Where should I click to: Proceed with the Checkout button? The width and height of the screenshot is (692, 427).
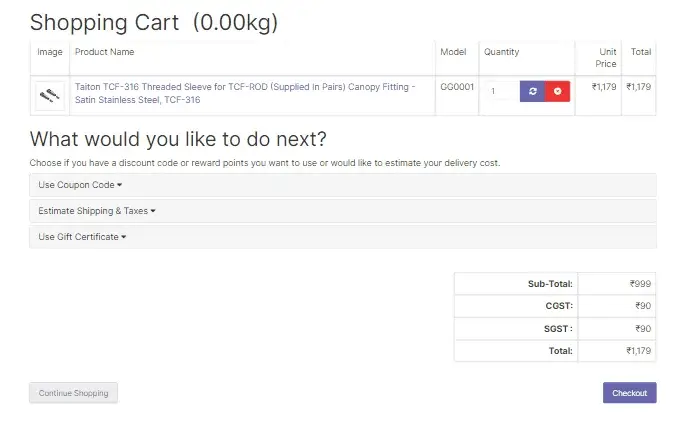629,393
